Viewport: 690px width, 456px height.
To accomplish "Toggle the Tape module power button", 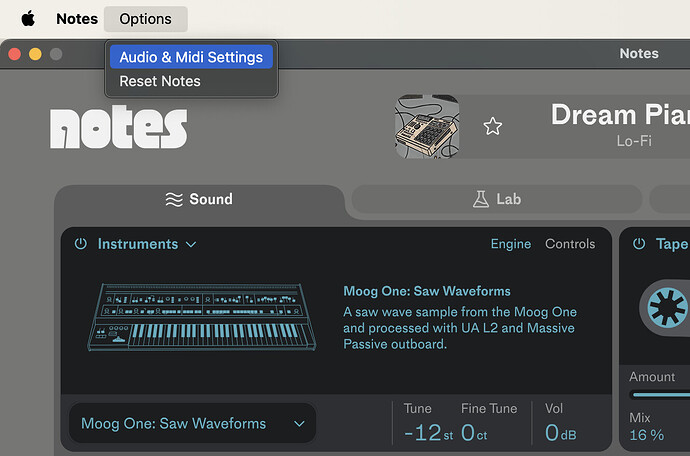I will pos(639,244).
